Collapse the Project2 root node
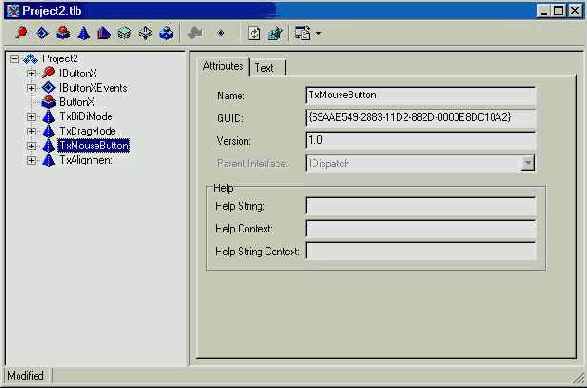587x388 pixels. 15,59
